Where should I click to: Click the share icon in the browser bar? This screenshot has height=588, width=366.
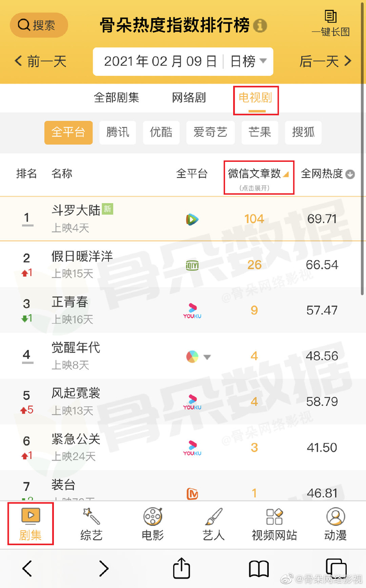coord(181,569)
